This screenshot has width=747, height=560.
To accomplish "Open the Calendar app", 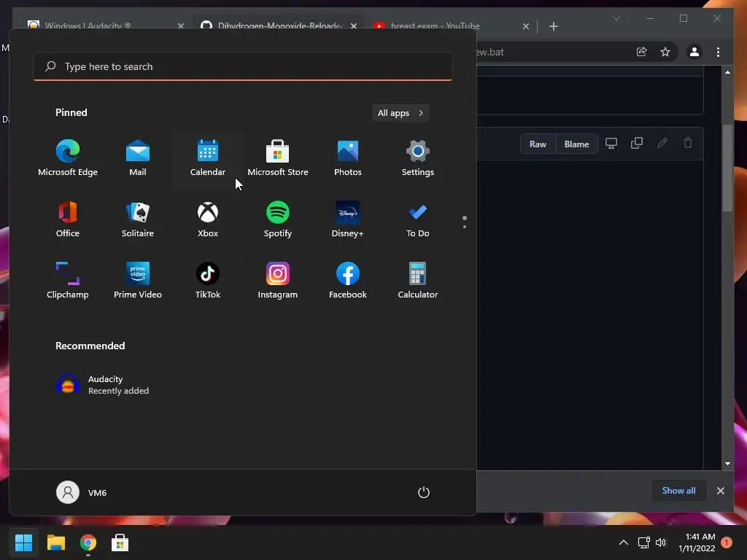I will 208,158.
